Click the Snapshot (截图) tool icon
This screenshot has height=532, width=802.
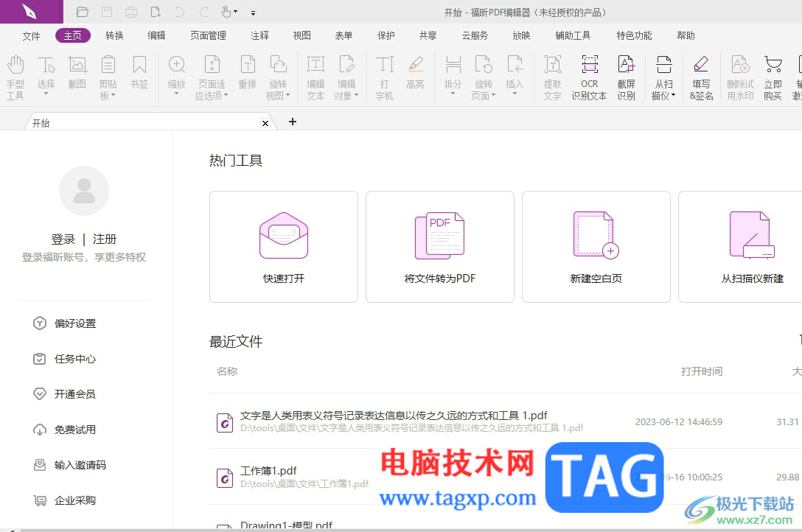(x=77, y=65)
